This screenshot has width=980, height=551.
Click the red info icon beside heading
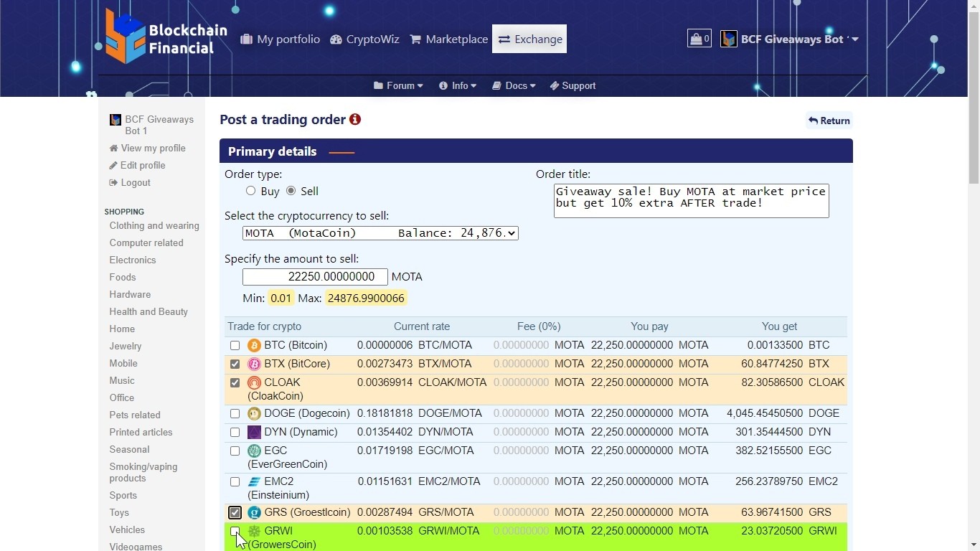pos(355,120)
